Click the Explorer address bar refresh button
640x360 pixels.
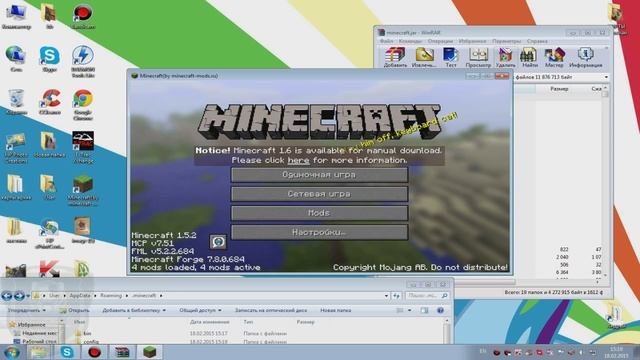[396, 296]
